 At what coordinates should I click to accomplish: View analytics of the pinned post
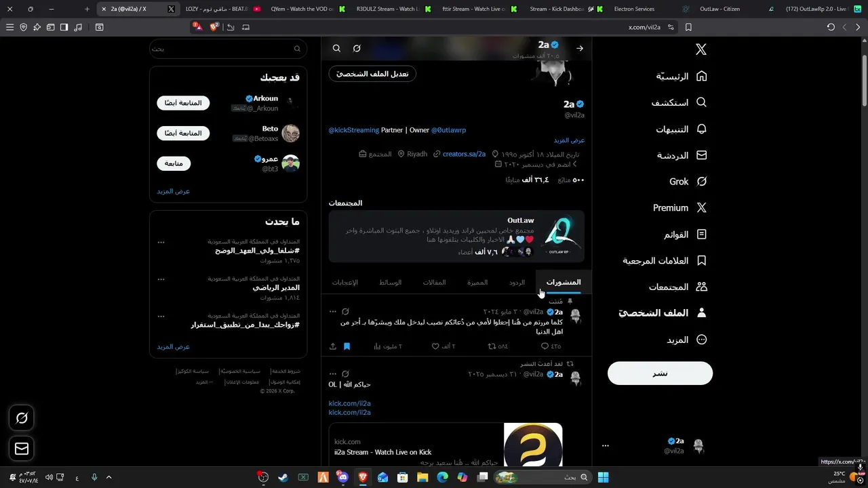pos(388,346)
